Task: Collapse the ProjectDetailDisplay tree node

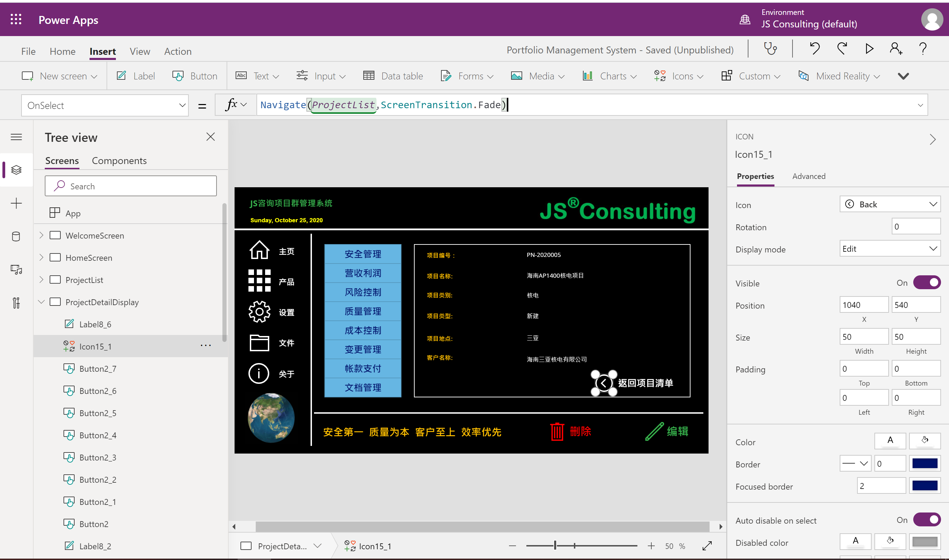Action: pyautogui.click(x=42, y=302)
